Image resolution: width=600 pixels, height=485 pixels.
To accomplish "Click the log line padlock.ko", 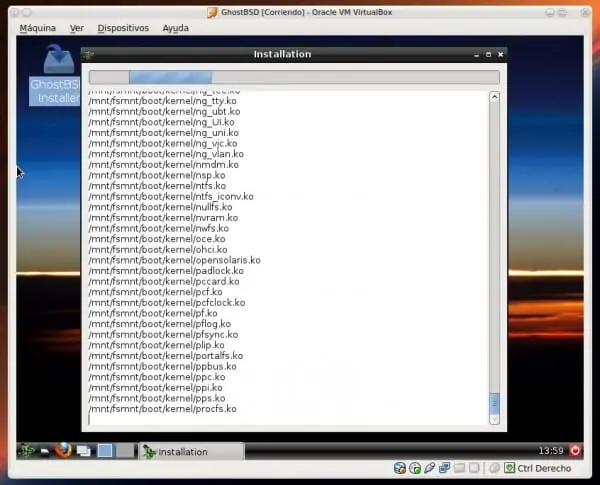I will click(x=166, y=271).
